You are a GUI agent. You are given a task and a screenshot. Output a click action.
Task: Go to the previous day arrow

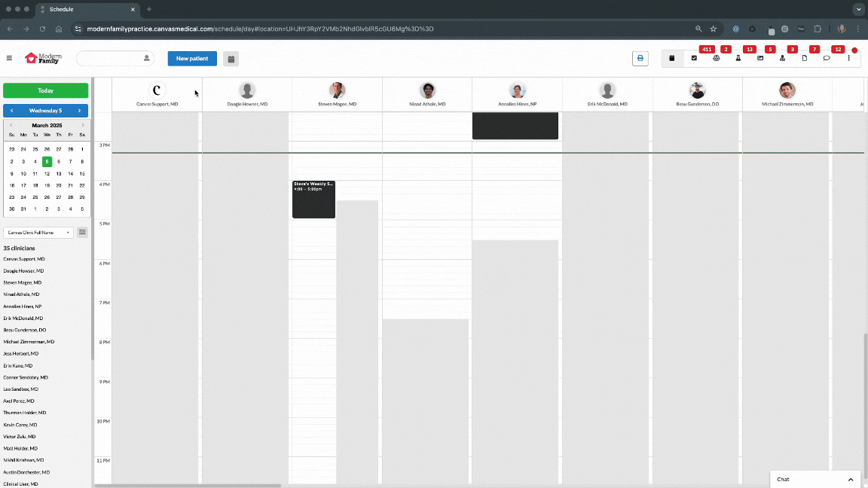click(12, 111)
